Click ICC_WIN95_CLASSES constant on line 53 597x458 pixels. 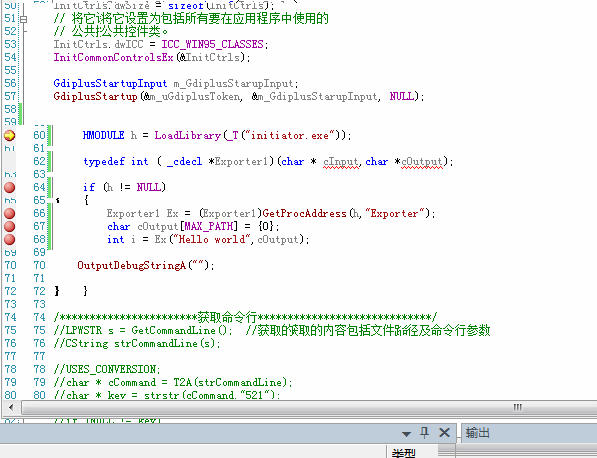coord(212,45)
